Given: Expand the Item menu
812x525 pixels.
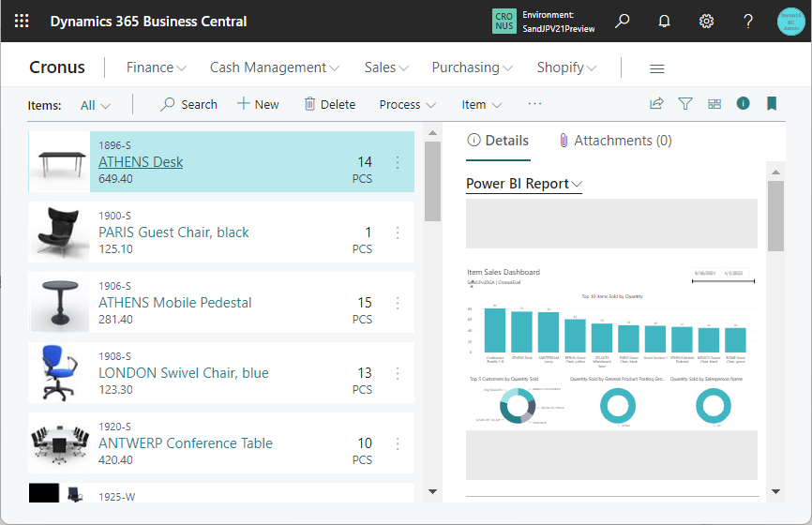Looking at the screenshot, I should click(482, 105).
